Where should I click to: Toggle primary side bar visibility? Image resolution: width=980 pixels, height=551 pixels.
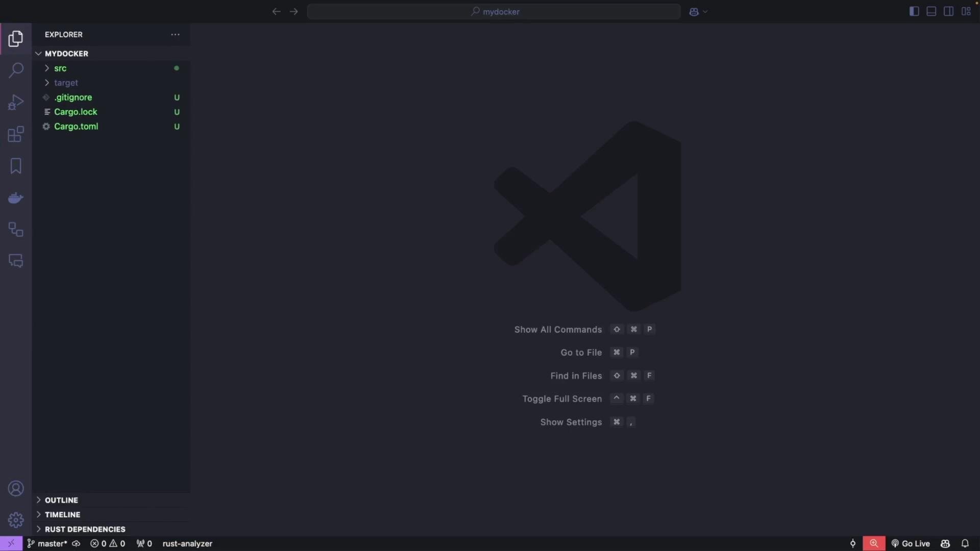(x=914, y=11)
